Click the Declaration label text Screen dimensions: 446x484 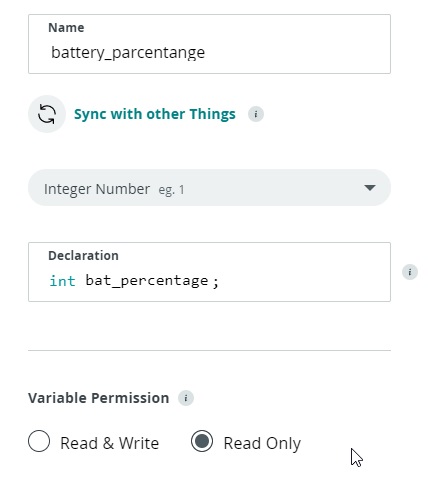[83, 255]
